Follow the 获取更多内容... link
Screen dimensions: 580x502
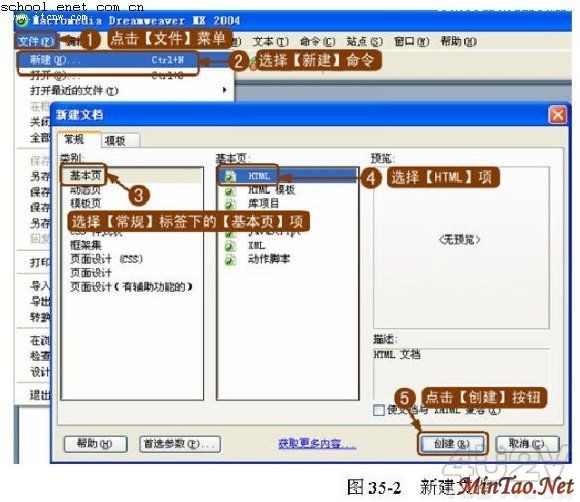[317, 444]
